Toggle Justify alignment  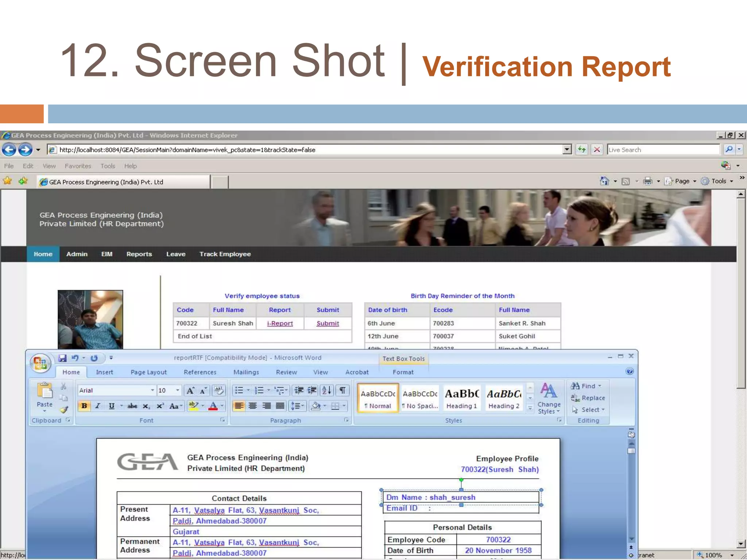tap(280, 406)
